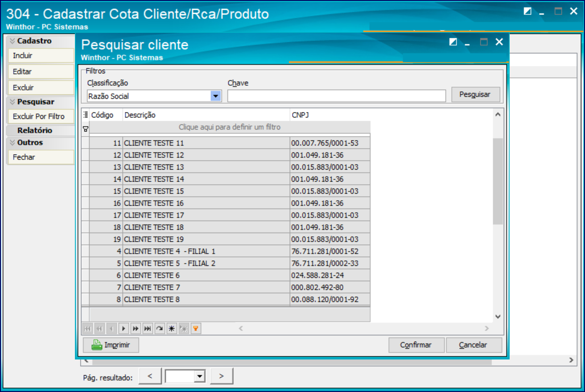
Task: Click CNPJ cell 024.588.281-24
Action: [x=330, y=275]
